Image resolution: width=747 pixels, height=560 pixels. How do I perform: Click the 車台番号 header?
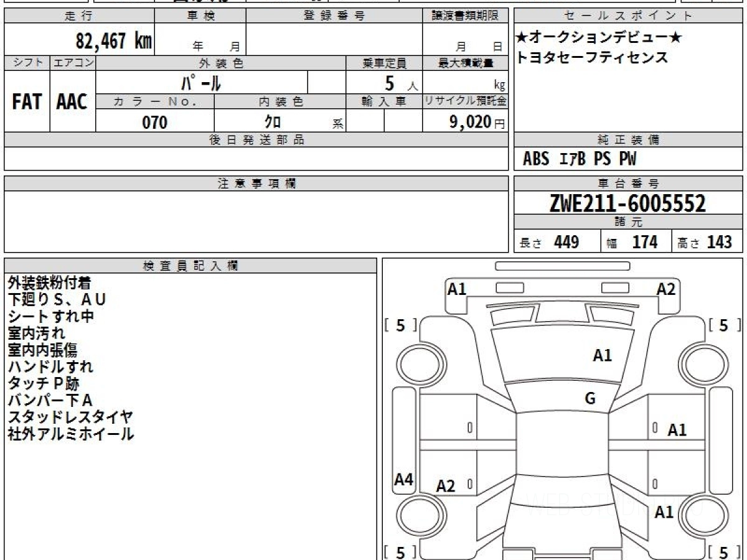[628, 184]
